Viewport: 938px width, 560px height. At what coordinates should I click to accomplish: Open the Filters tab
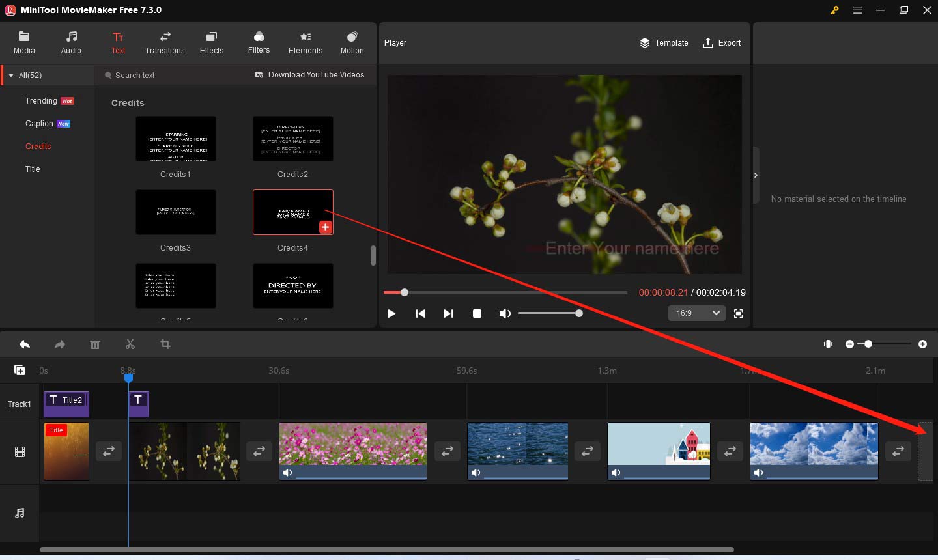coord(259,43)
